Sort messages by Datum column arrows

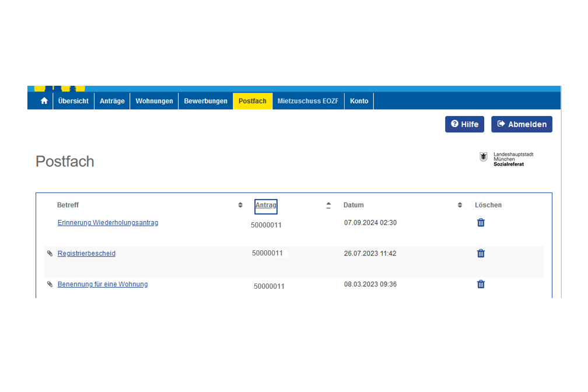(x=460, y=205)
